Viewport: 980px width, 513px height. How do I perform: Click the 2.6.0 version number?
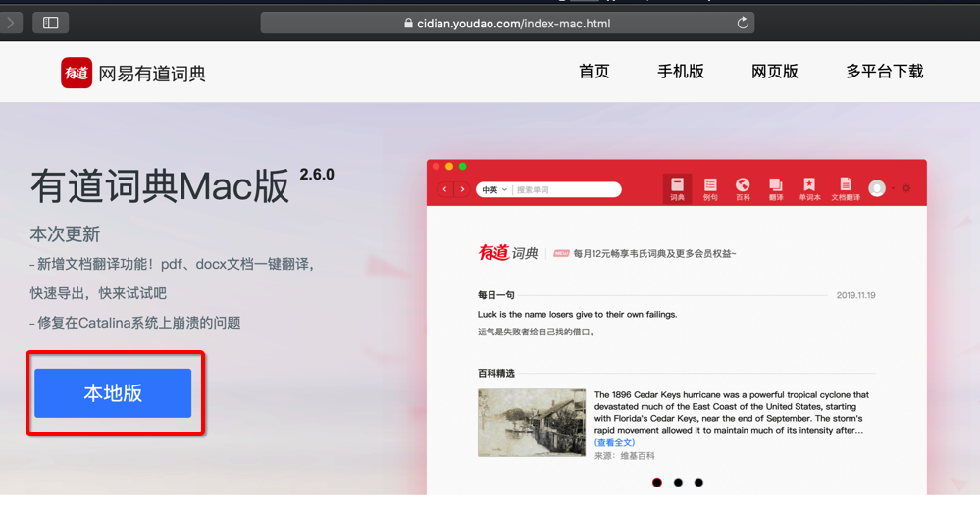(x=317, y=175)
